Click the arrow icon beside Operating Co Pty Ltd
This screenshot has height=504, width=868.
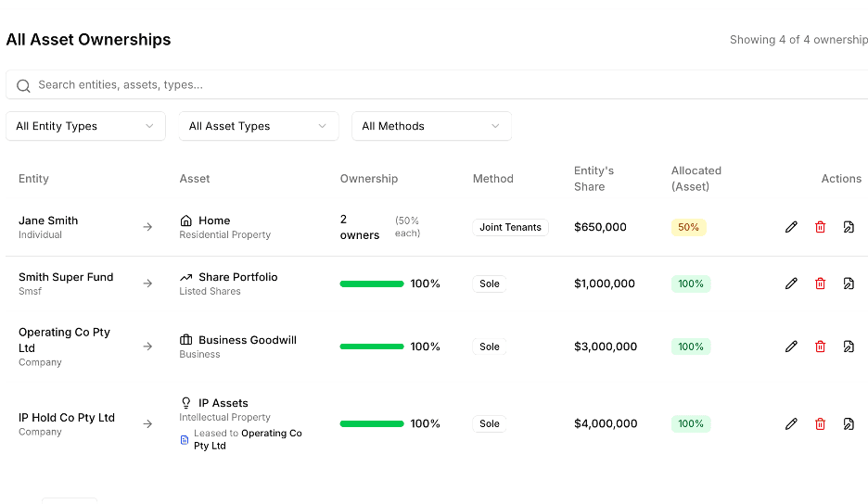point(147,346)
